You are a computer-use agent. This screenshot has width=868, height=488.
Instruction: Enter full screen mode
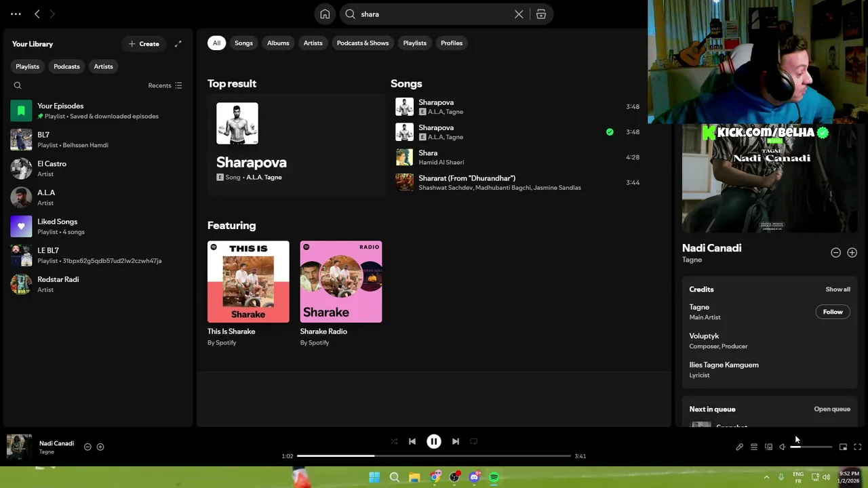click(x=857, y=447)
